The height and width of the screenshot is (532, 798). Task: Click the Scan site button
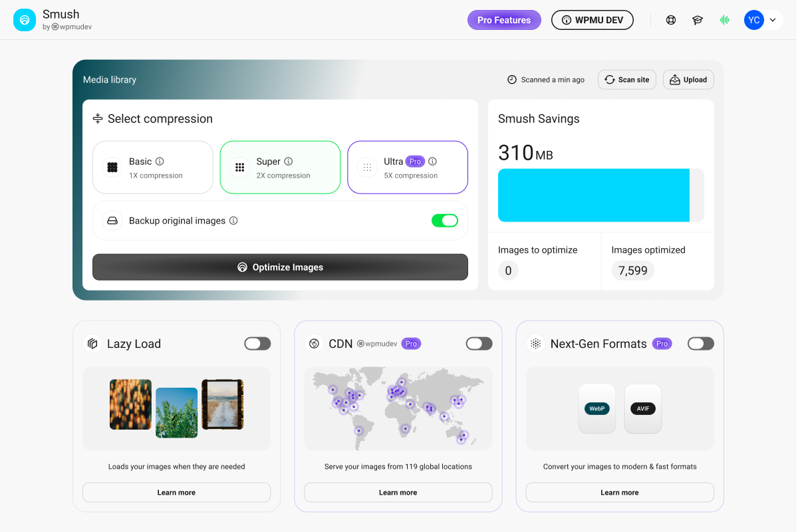(626, 80)
